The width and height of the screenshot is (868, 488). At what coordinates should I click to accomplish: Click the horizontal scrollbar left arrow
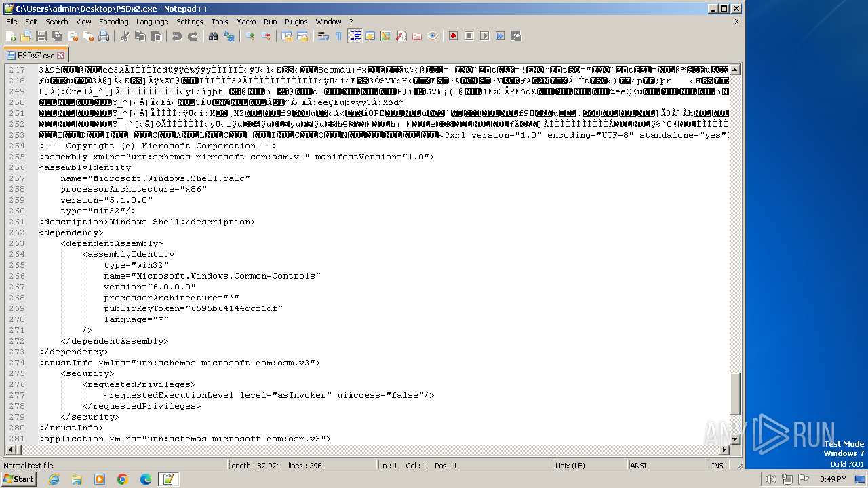pos(10,450)
